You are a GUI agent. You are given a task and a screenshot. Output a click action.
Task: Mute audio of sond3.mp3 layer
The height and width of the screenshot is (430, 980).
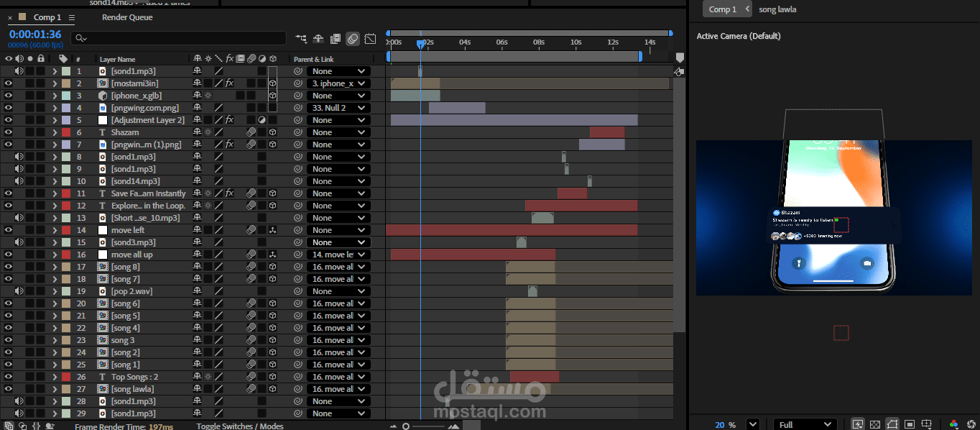(19, 242)
